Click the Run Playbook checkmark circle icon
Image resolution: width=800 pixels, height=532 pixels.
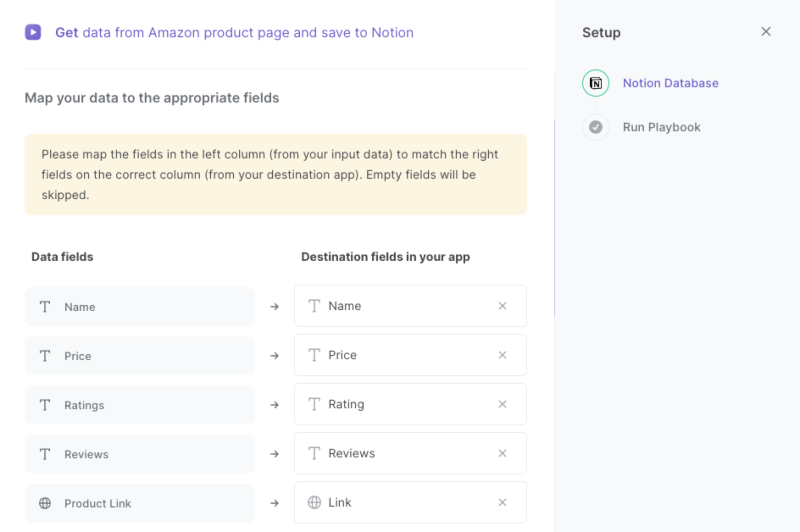click(x=595, y=127)
